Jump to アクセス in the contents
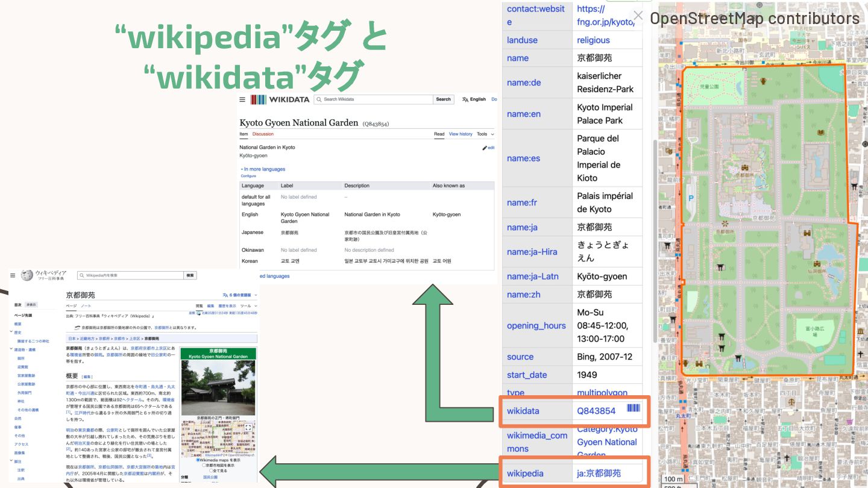 click(x=21, y=444)
